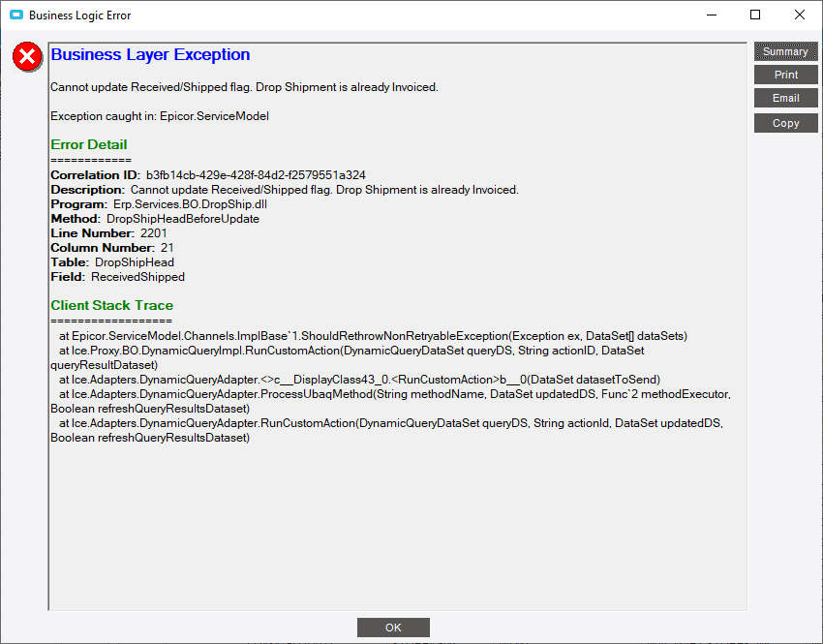
Task: Click the Program value Erp.Services.BO.DropShip.dll
Action: click(x=190, y=204)
